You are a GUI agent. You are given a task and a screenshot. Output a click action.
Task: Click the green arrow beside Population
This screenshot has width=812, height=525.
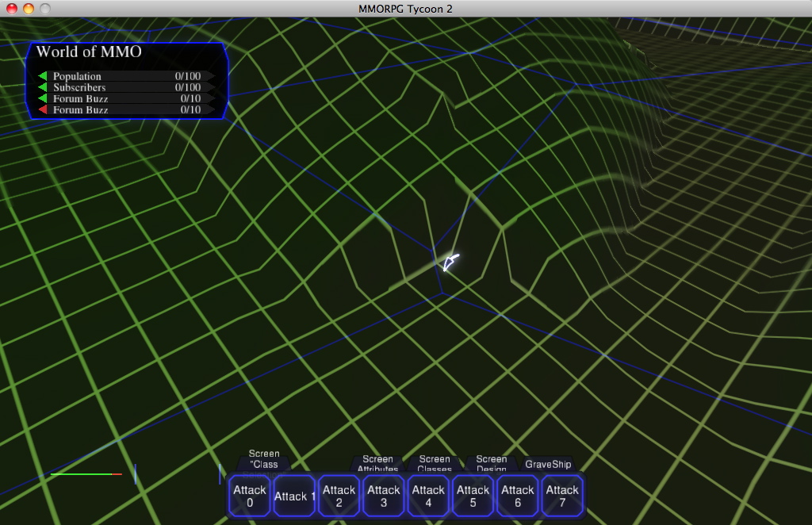[x=43, y=76]
